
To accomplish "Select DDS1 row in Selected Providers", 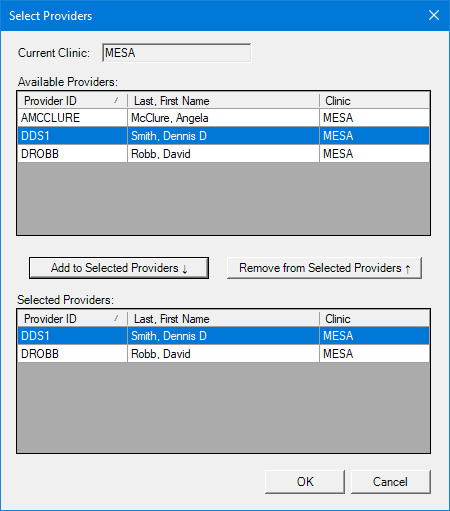I will coord(223,336).
